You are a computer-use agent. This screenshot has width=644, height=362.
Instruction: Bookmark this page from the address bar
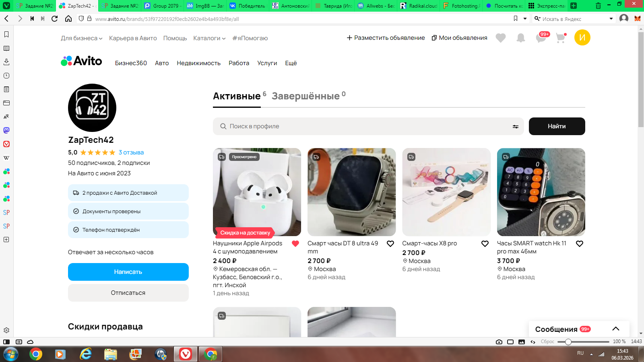516,19
